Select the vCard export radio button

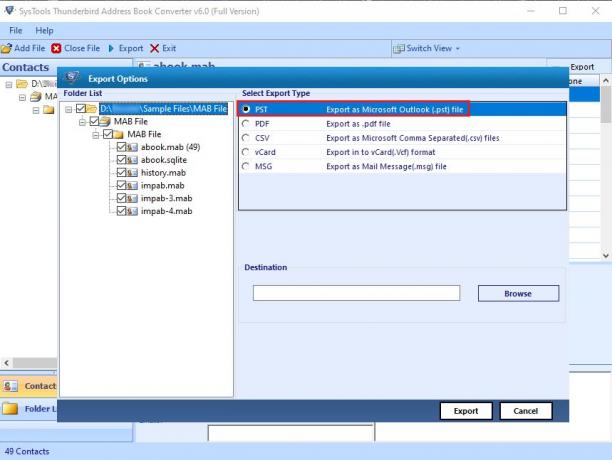pos(246,152)
